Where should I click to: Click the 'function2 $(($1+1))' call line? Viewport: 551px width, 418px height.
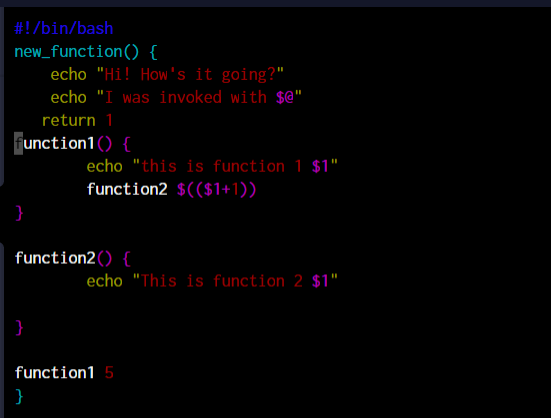pos(171,189)
